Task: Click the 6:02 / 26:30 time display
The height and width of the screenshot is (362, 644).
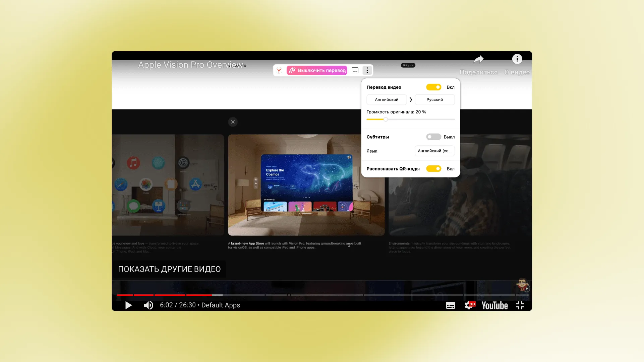Action: (x=178, y=305)
